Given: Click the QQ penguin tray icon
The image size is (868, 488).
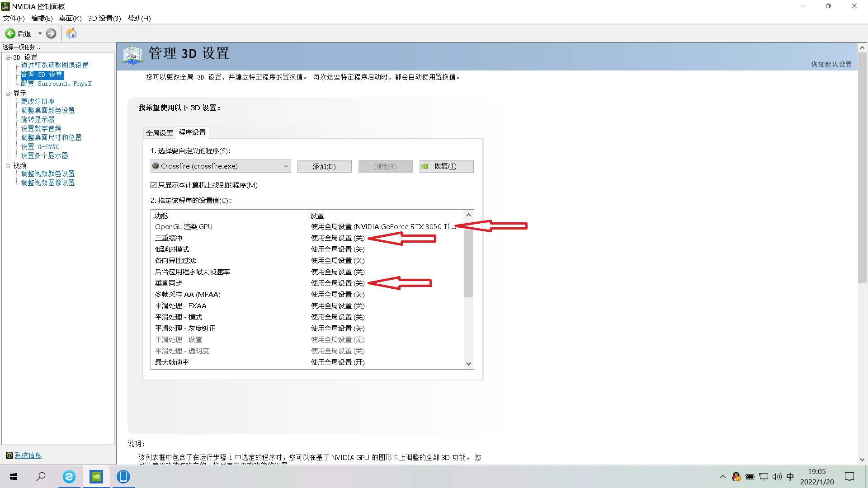Looking at the screenshot, I should tap(736, 477).
